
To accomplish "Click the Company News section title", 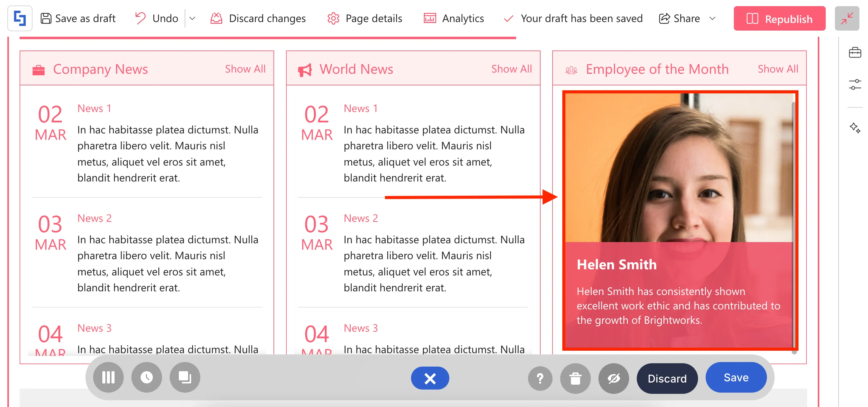I will 100,69.
